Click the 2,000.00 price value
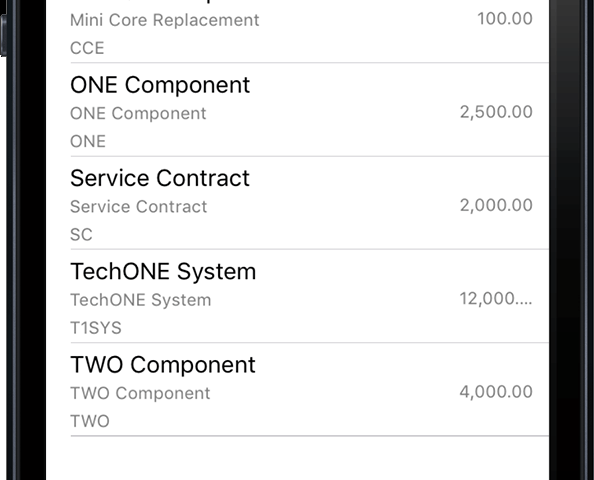 (x=496, y=205)
